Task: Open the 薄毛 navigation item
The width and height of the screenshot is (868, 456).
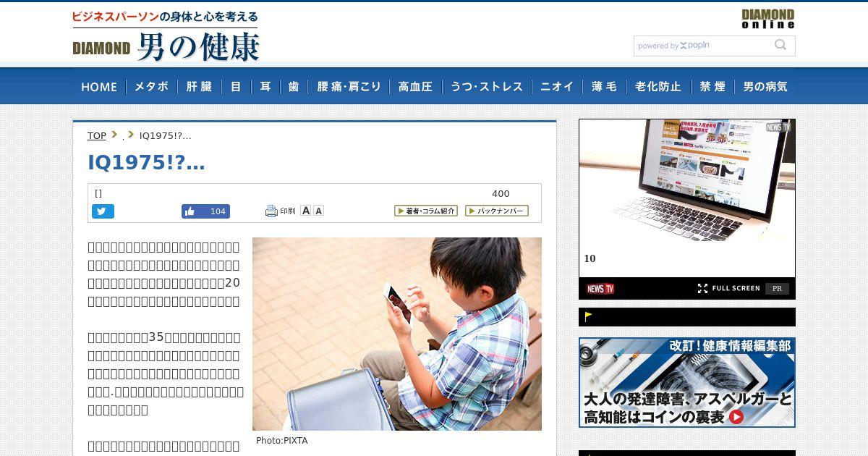Action: [x=604, y=87]
